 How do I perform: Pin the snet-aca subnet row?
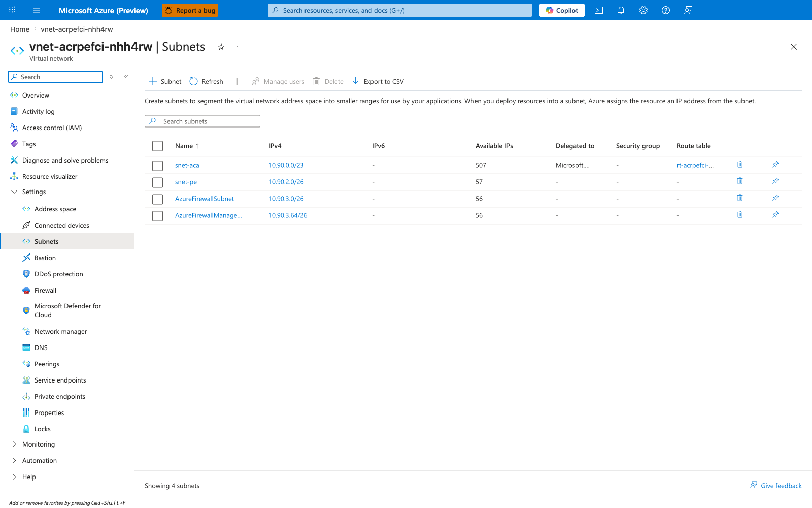[x=775, y=164]
